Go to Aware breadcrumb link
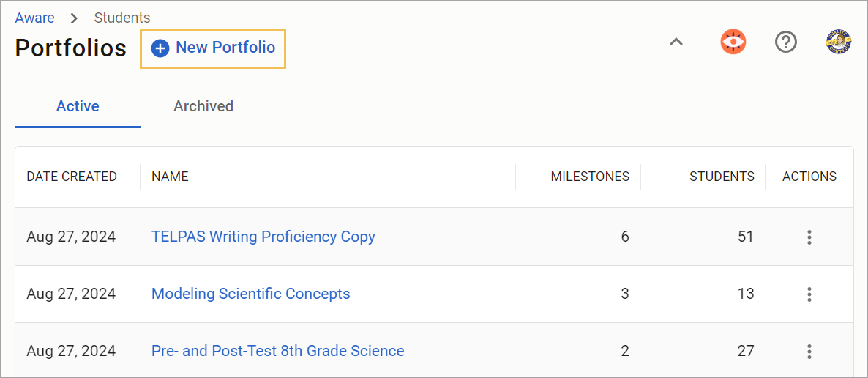This screenshot has height=378, width=868. (35, 18)
